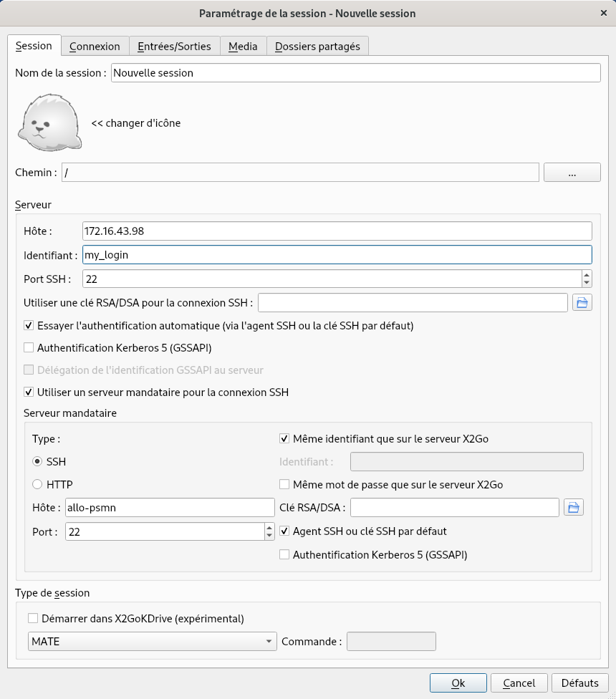The image size is (616, 699).
Task: Select the HTTP proxy type
Action: (x=37, y=484)
